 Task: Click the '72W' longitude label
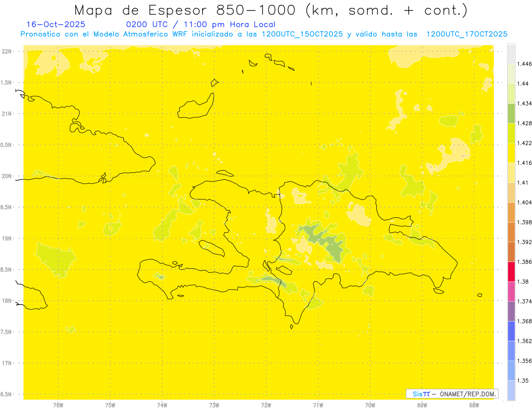point(266,405)
